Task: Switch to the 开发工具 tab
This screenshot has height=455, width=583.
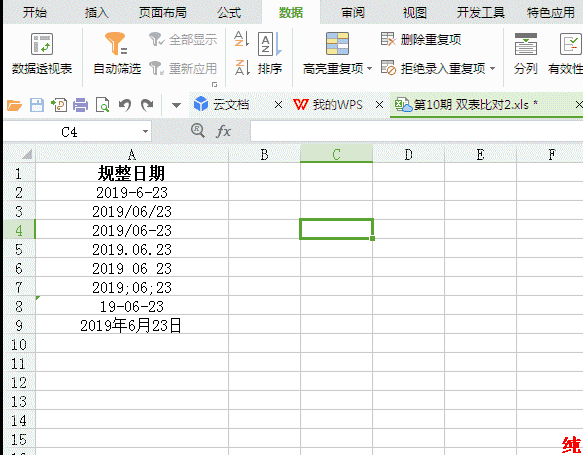Action: coord(481,12)
